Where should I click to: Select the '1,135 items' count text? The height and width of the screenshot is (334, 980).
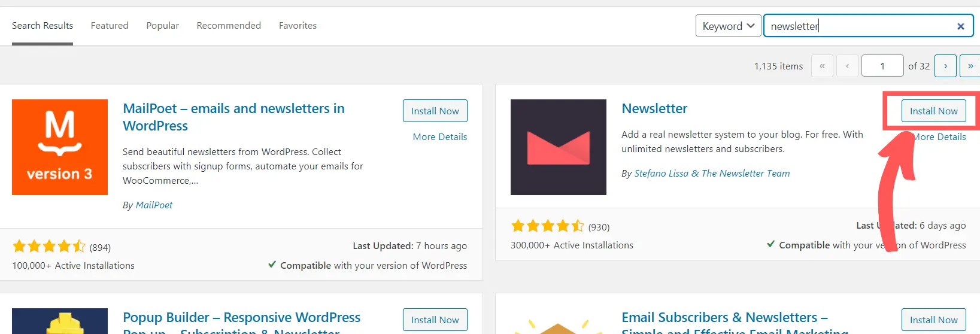[778, 66]
